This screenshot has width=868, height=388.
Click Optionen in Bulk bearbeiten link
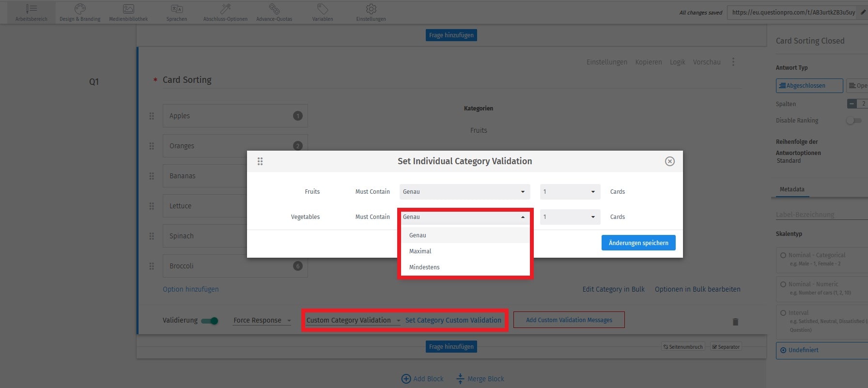(x=697, y=289)
